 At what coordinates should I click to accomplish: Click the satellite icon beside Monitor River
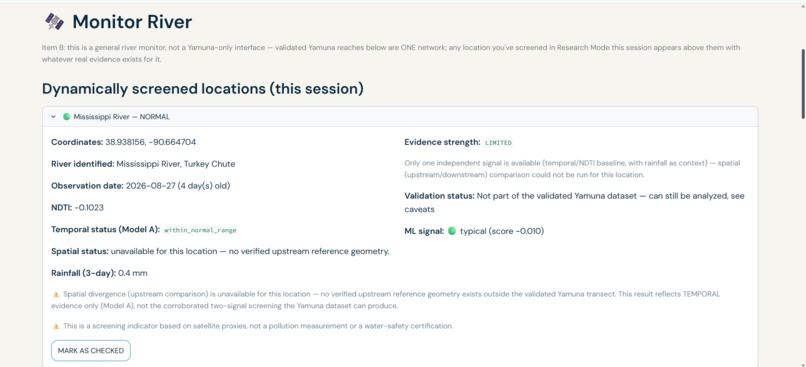pos(54,22)
